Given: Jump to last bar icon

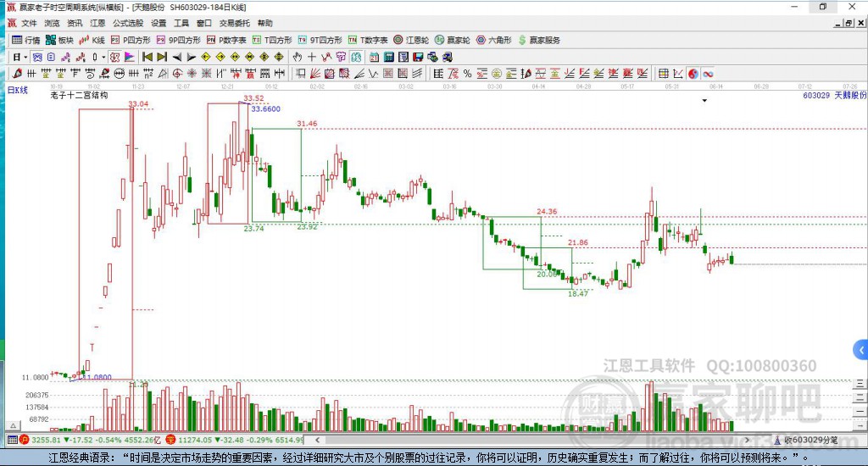Looking at the screenshot, I should tap(162, 57).
